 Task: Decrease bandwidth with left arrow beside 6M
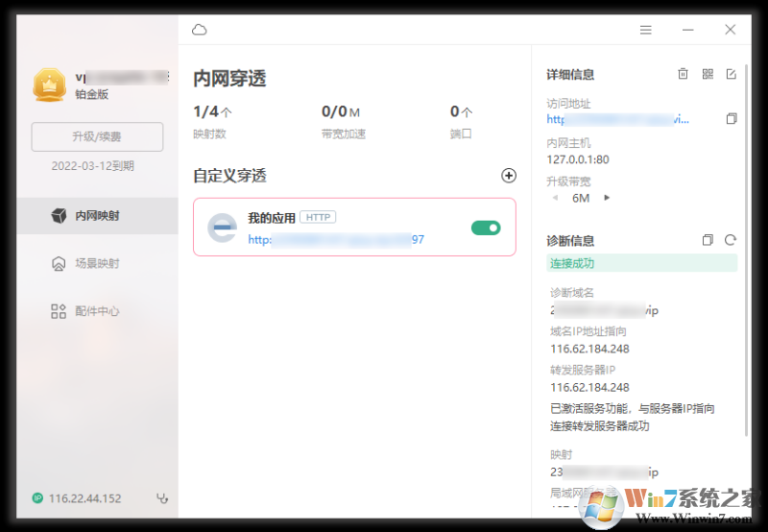point(554,198)
